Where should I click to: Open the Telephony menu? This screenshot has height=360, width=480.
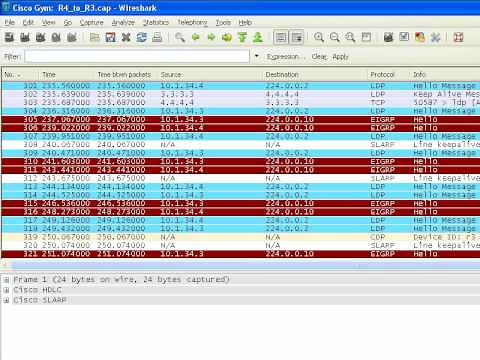click(x=192, y=22)
